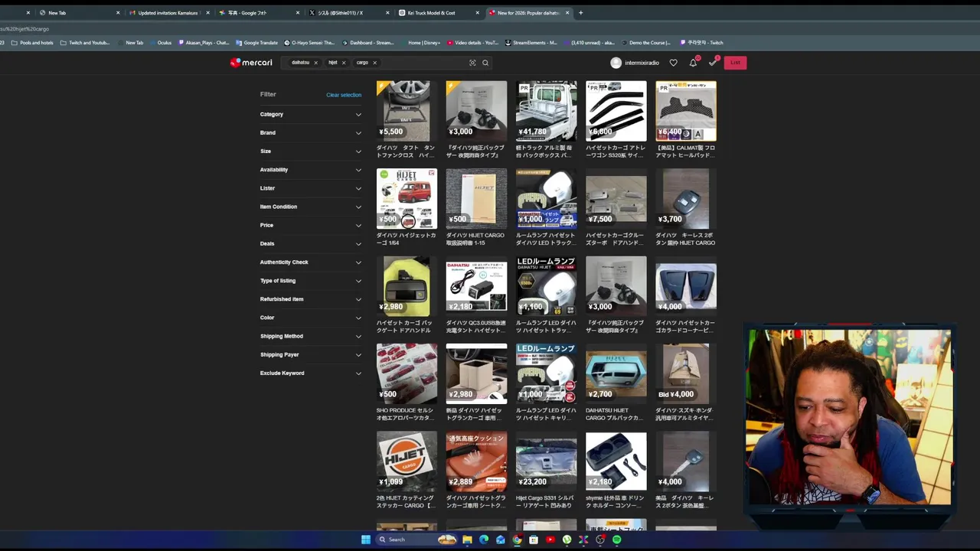Click the image search camera icon
Viewport: 980px width, 551px height.
(x=472, y=63)
